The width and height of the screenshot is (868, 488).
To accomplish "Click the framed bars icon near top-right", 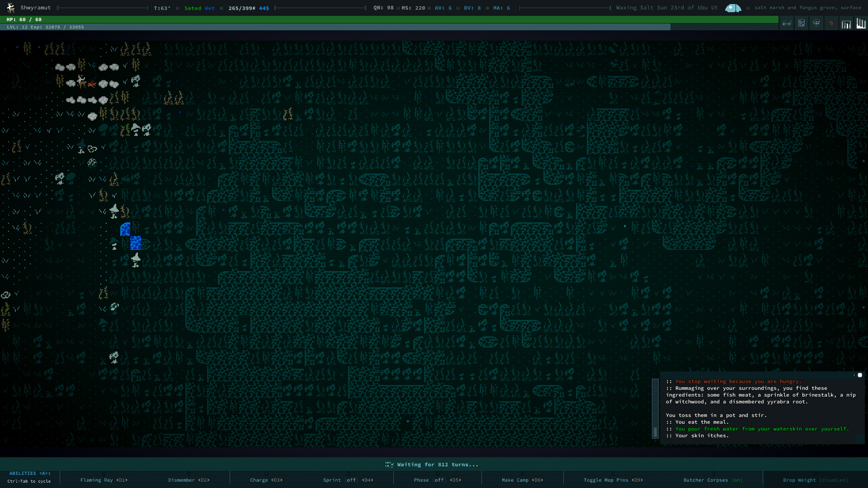I will click(846, 24).
